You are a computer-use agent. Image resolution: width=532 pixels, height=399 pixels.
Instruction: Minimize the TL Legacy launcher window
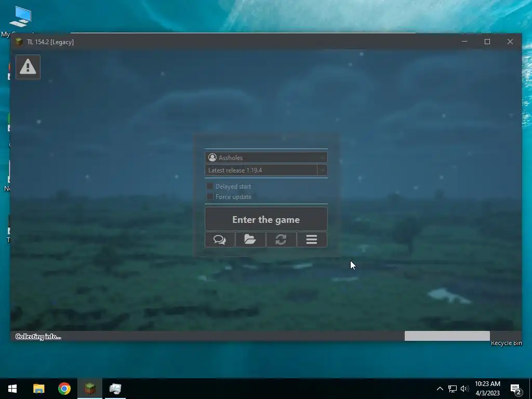click(464, 42)
